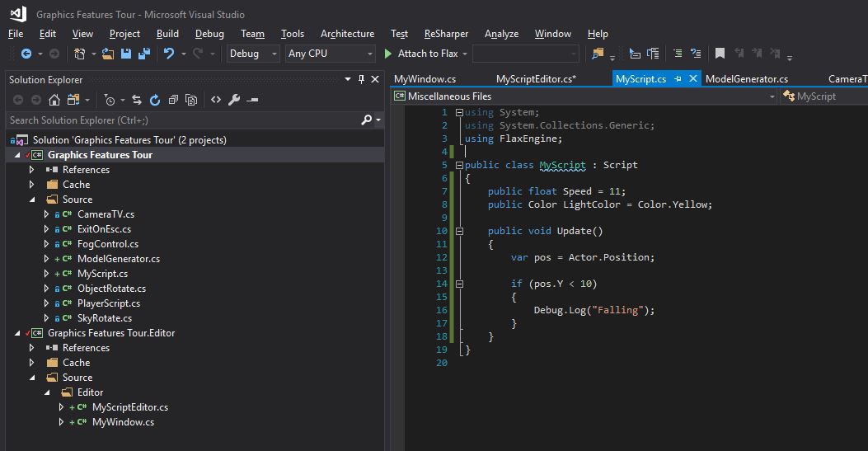Viewport: 868px width, 451px height.
Task: Select SkyRotate.cs in Solution Explorer
Action: 105,318
